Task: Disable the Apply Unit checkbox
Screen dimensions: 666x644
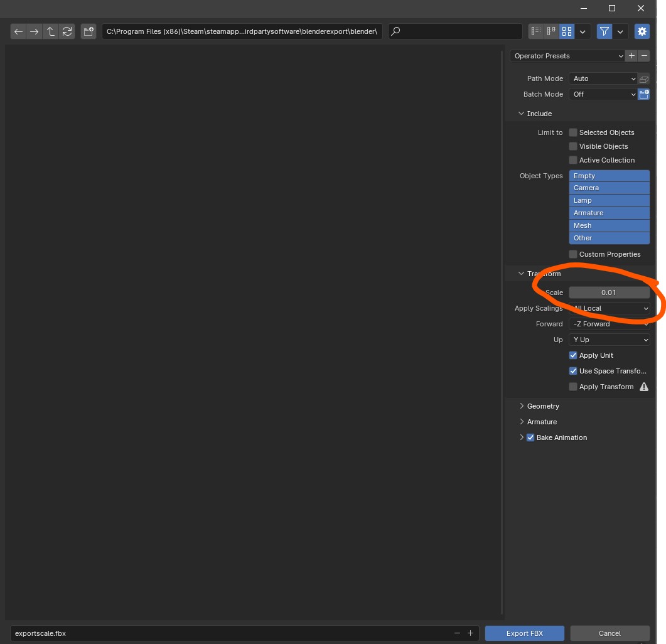Action: point(573,355)
